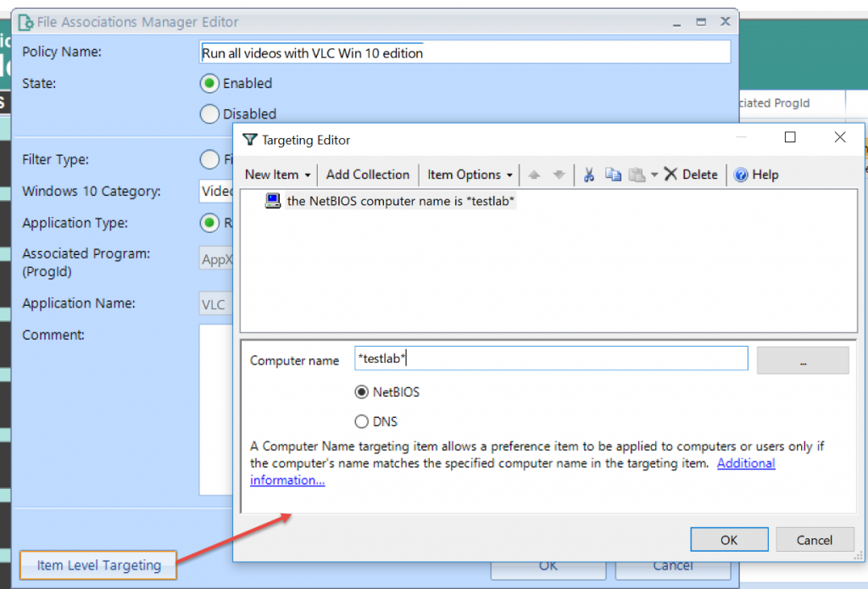Move the targeting item down
The image size is (868, 589).
click(x=560, y=174)
